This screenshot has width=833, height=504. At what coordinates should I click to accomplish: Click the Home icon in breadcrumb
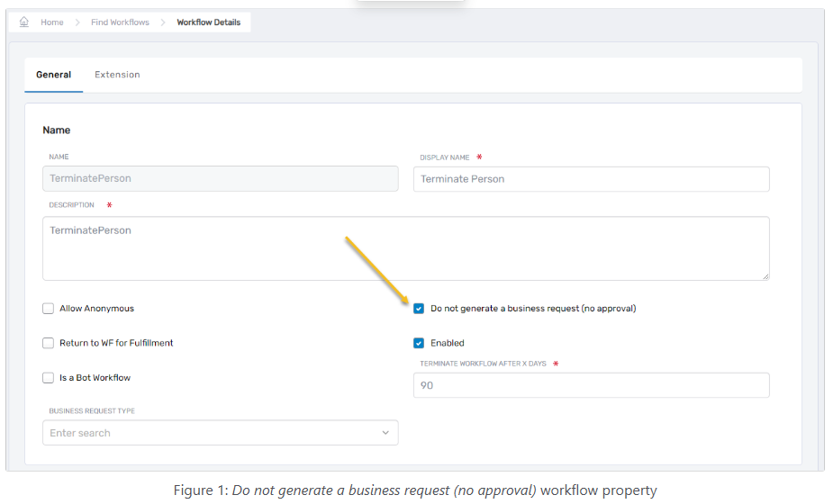pyautogui.click(x=24, y=22)
